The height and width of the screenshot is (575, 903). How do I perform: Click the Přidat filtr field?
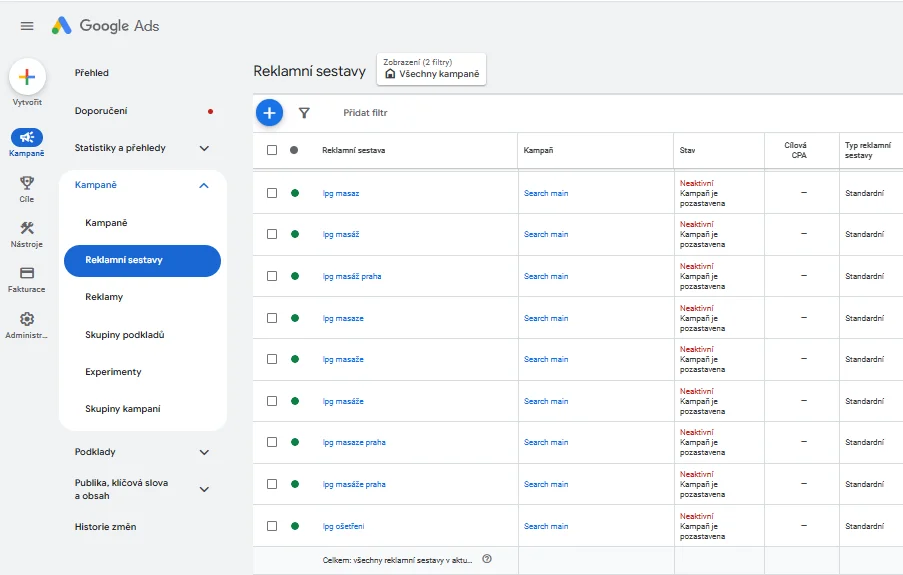[365, 113]
